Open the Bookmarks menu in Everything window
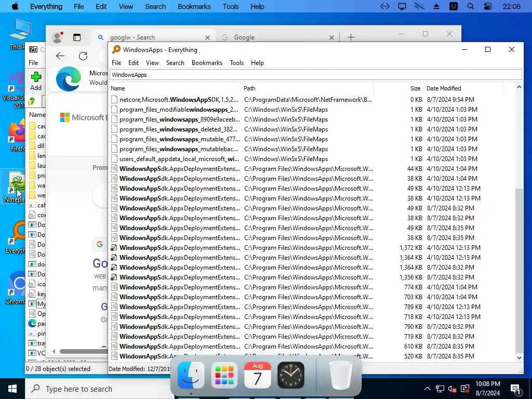This screenshot has height=399, width=532. [x=207, y=63]
